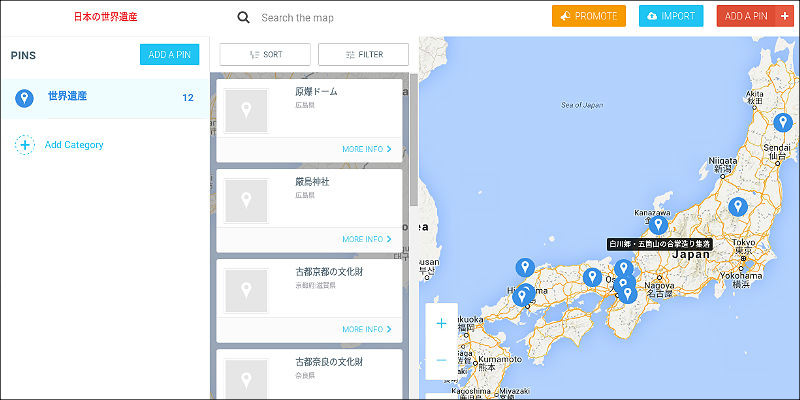Open the FILTER options
800x400 pixels.
point(363,55)
